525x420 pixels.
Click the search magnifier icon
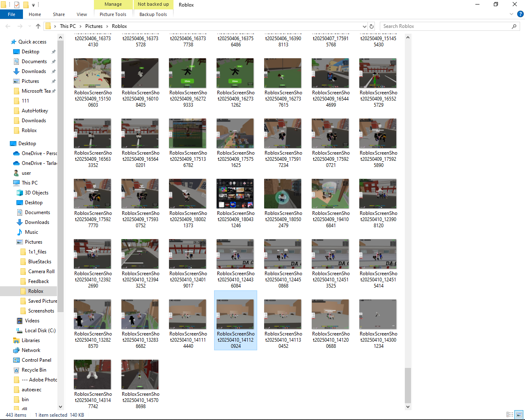(514, 26)
